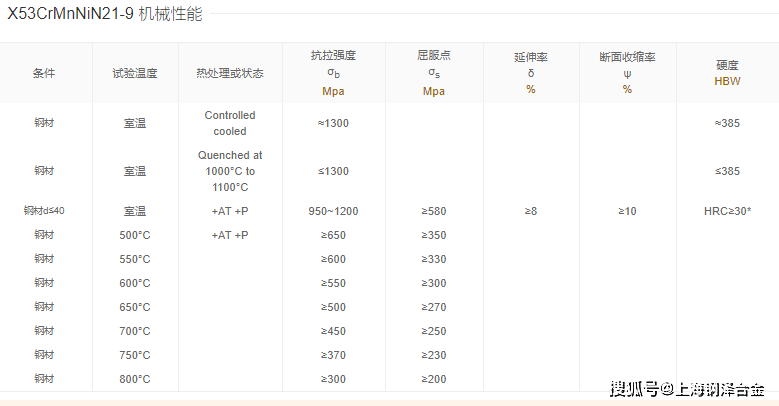Viewport: 779px width, 406px height.
Task: Click the ≤385 hardness value
Action: coord(727,171)
